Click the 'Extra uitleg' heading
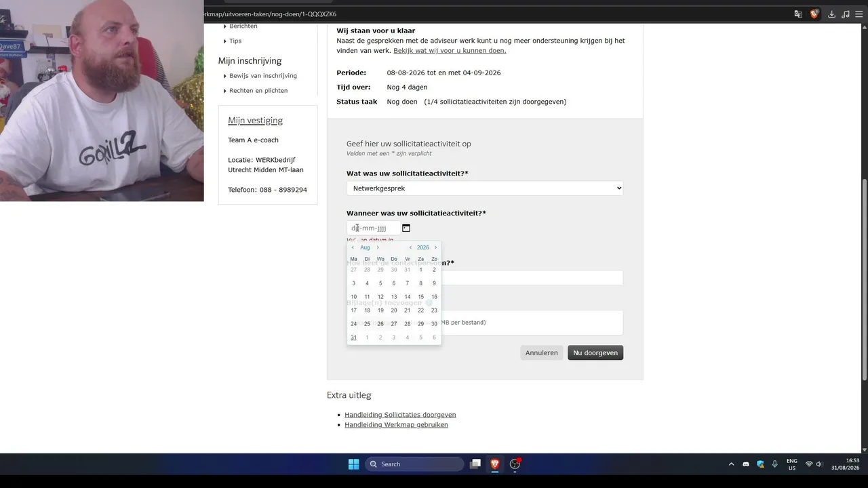Image resolution: width=868 pixels, height=488 pixels. coord(349,395)
